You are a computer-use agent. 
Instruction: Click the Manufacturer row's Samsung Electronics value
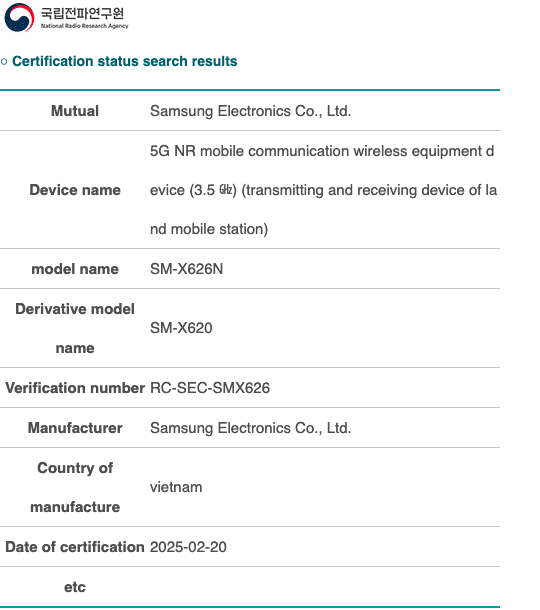[x=251, y=428]
